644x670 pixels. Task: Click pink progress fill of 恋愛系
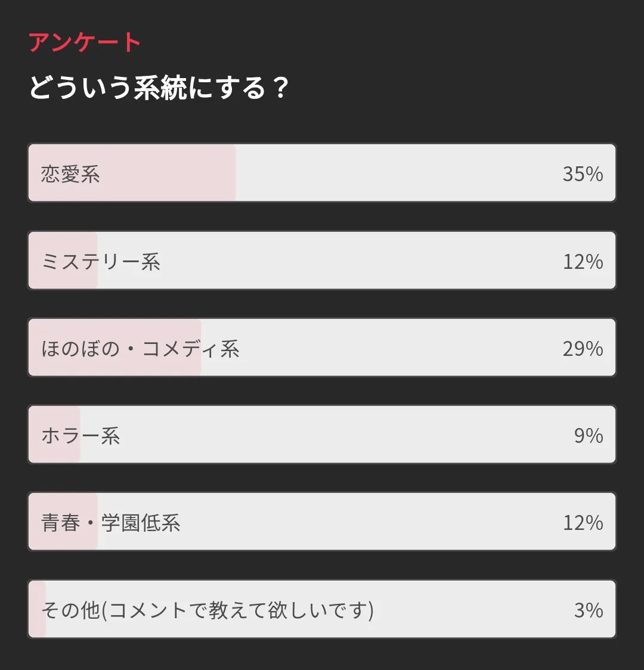point(132,173)
